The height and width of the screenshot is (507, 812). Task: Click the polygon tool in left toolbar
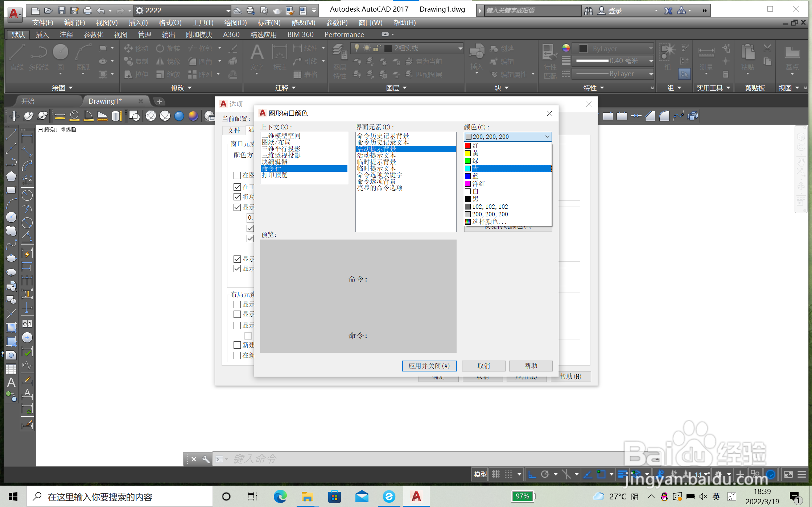[x=11, y=176]
